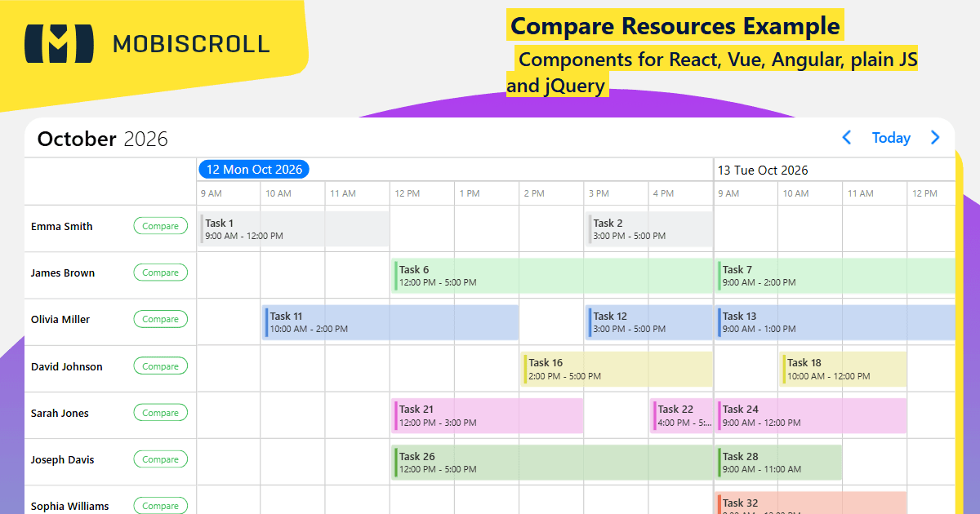Open Task 6 event
This screenshot has width=980, height=514.
[x=553, y=275]
